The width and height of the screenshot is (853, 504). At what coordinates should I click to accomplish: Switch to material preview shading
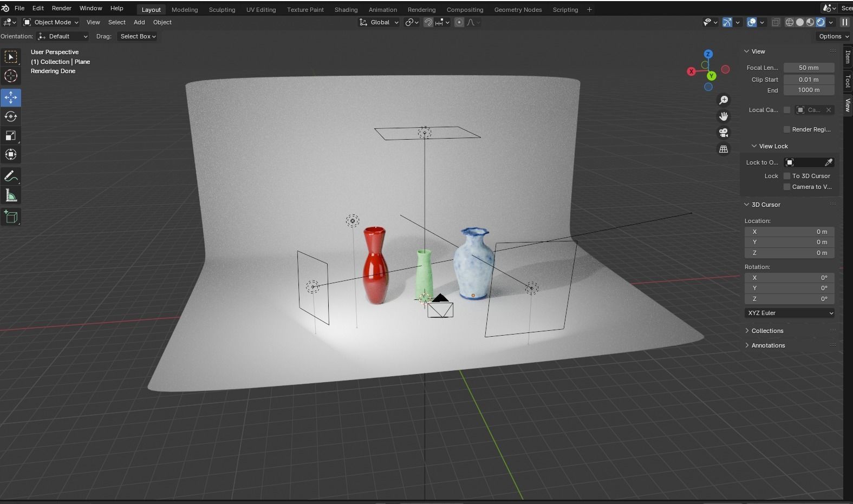click(x=810, y=22)
